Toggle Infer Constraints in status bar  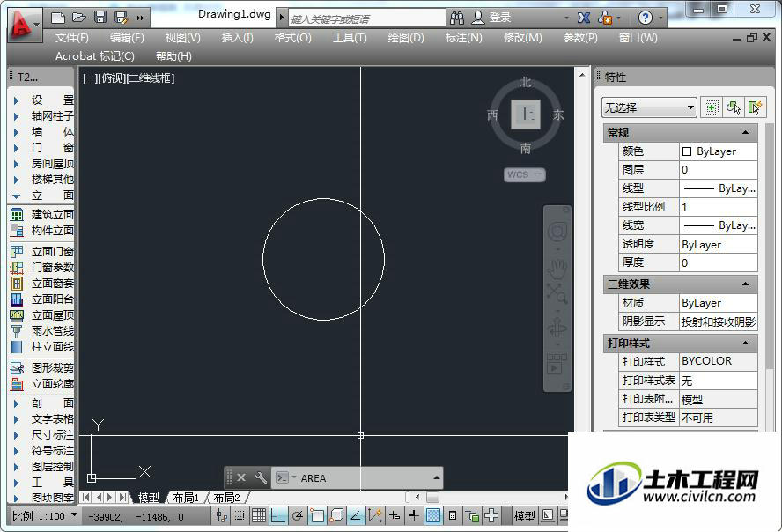[x=220, y=516]
